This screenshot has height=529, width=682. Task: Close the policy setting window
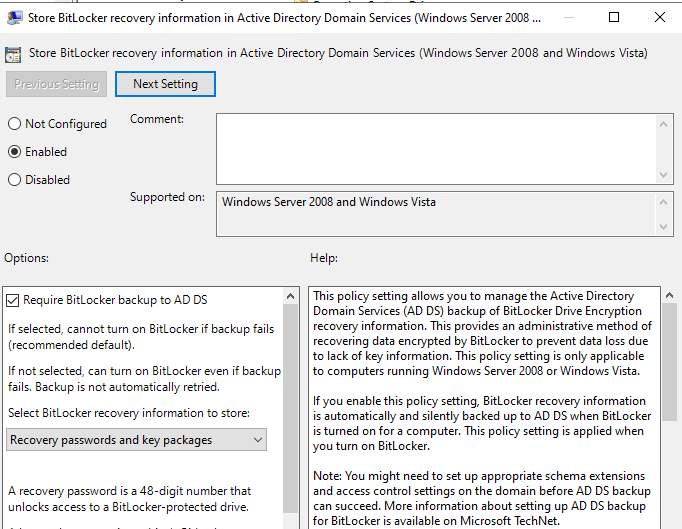point(660,17)
